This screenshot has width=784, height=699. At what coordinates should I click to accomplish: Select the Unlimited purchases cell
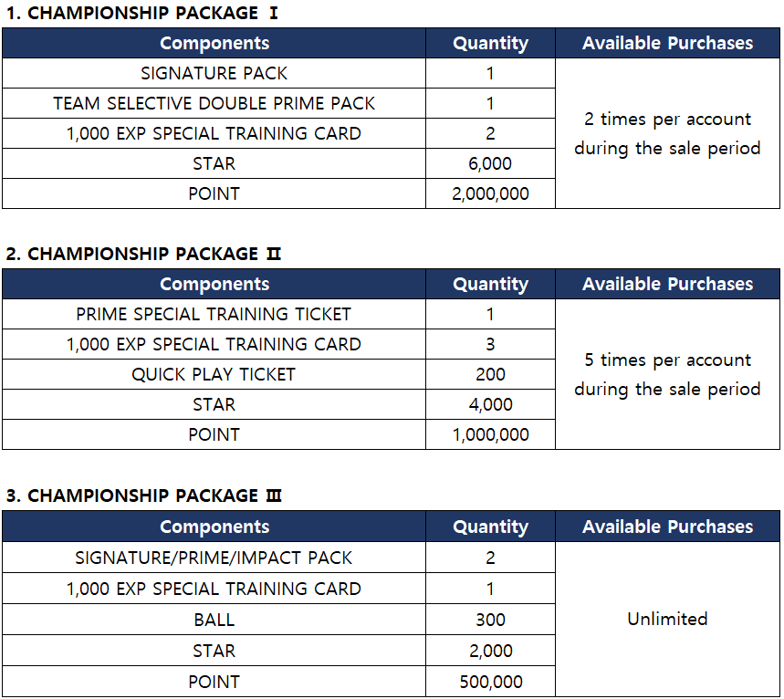pos(667,619)
